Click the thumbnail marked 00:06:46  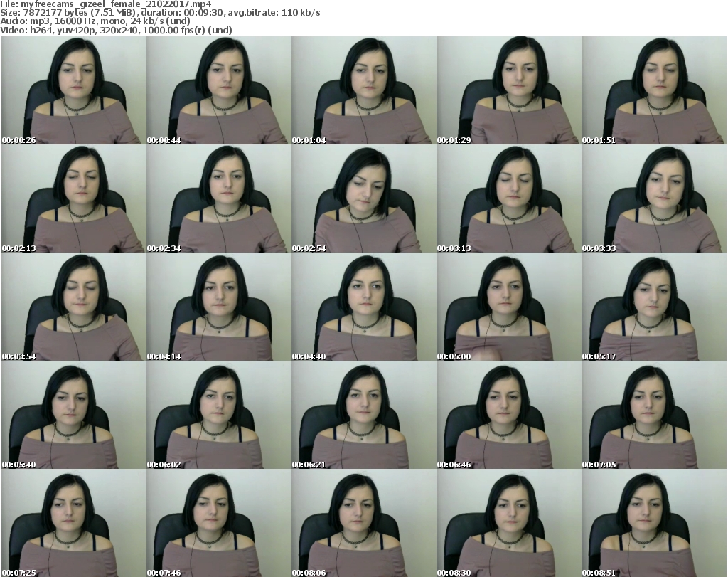[x=508, y=415]
